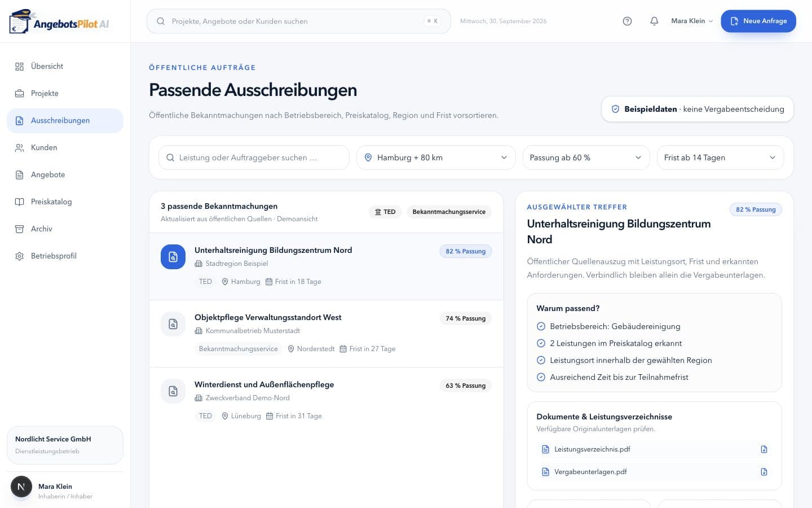Toggle the TED source filter chip
812x508 pixels.
[385, 212]
